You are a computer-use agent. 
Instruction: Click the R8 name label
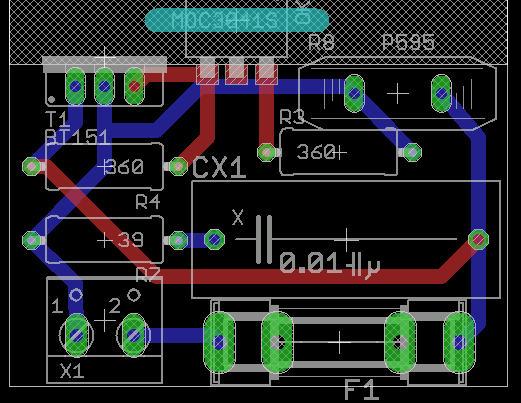point(321,42)
